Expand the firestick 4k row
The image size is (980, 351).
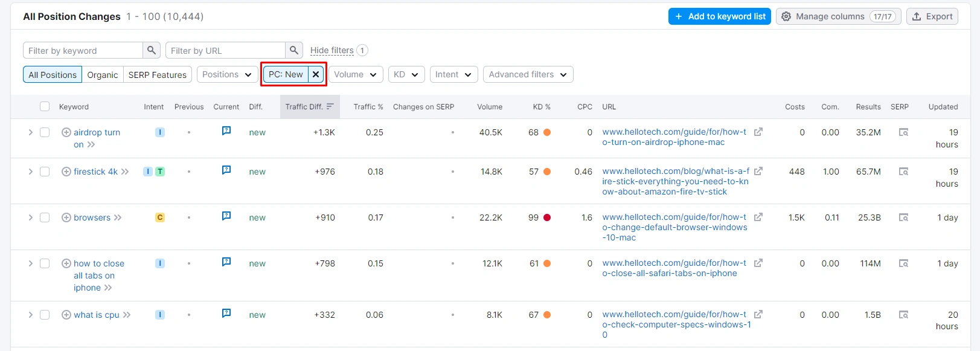pyautogui.click(x=30, y=172)
